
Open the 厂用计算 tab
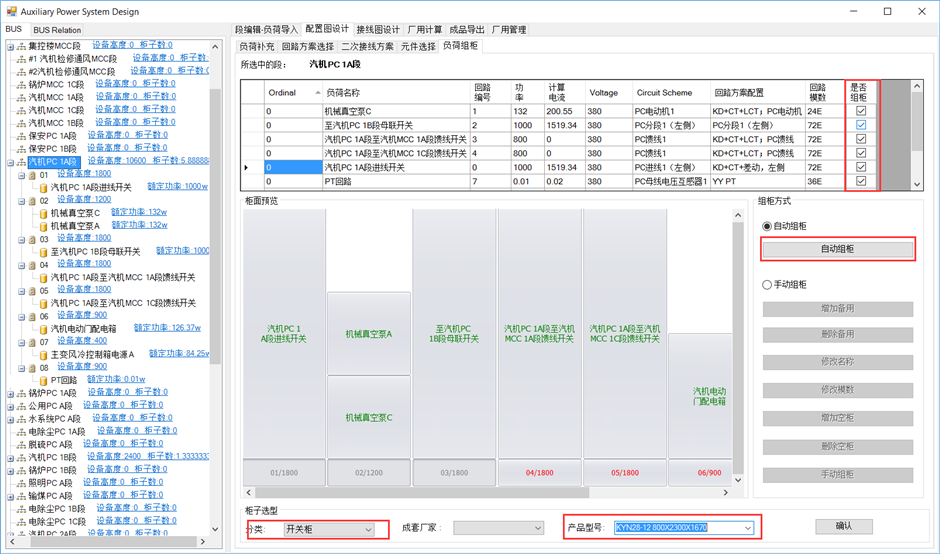424,29
